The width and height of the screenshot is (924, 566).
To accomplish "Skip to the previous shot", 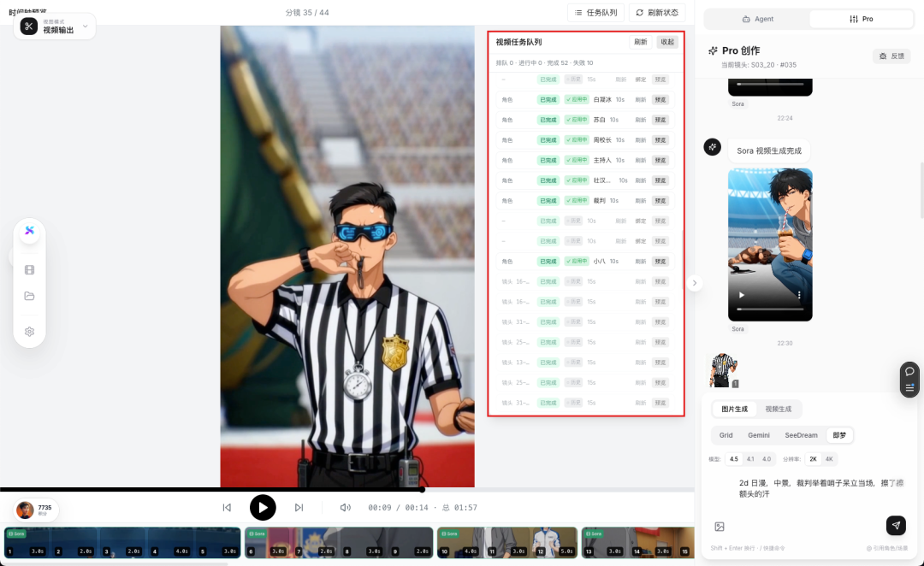I will tap(227, 507).
